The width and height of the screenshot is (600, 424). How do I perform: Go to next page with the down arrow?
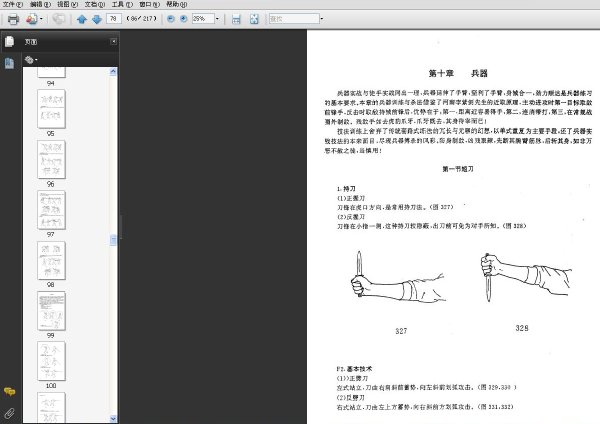[97, 19]
